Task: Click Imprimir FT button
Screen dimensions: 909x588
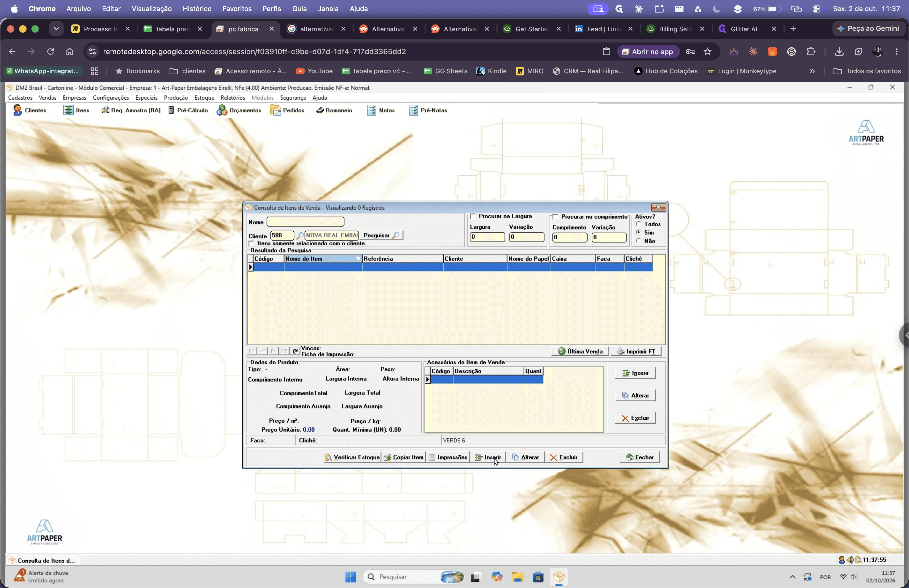Action: (x=636, y=351)
